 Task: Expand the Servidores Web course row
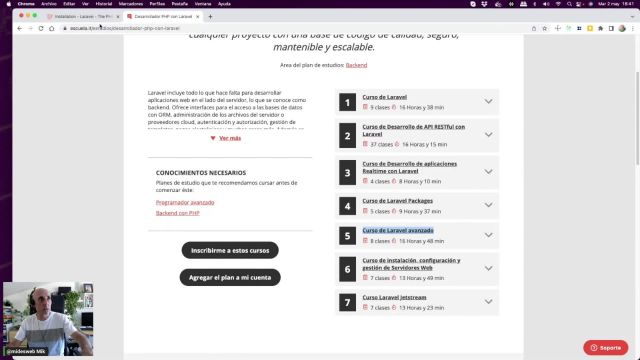(x=488, y=268)
